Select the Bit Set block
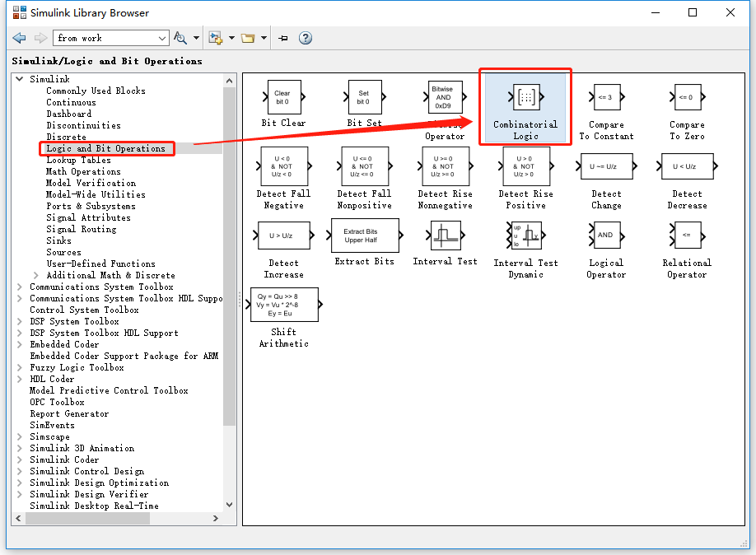Image resolution: width=756 pixels, height=555 pixels. (x=365, y=97)
